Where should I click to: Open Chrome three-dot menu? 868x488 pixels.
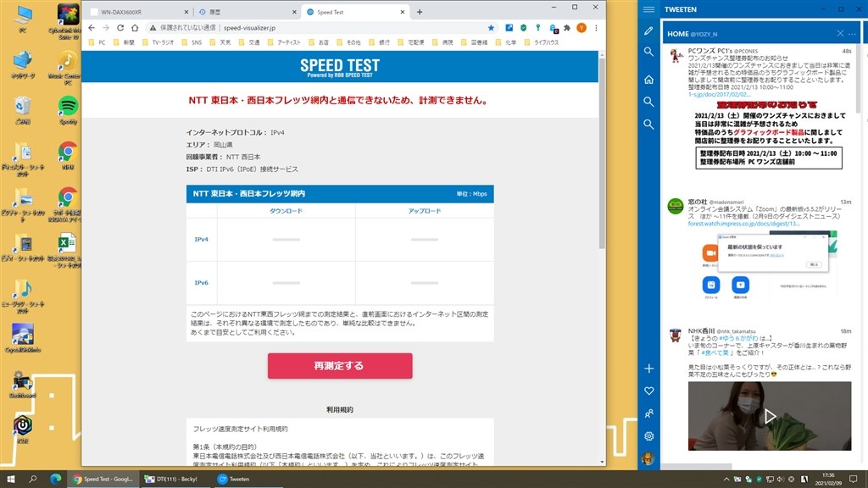[596, 28]
